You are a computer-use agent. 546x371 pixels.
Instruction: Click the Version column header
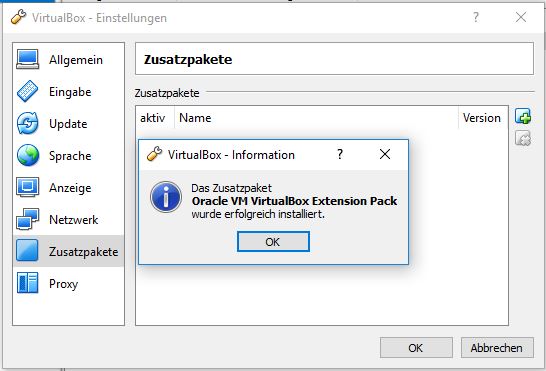click(483, 118)
